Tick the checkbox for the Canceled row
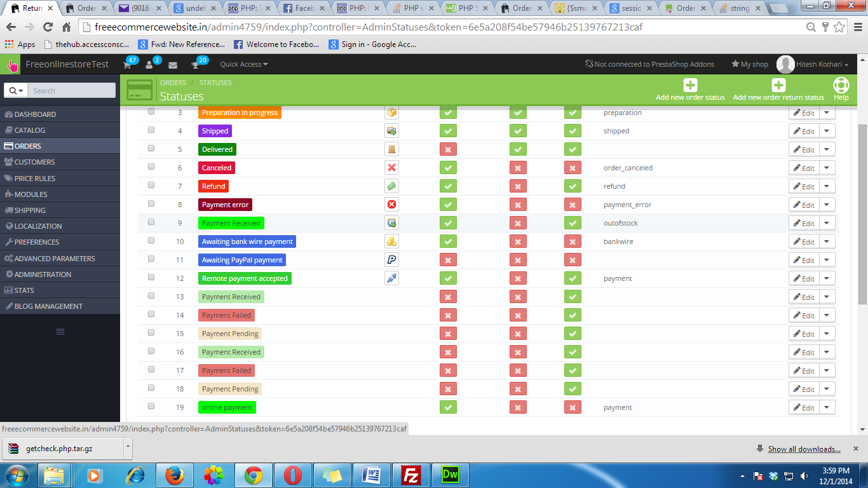Viewport: 868px width, 488px height. [151, 166]
